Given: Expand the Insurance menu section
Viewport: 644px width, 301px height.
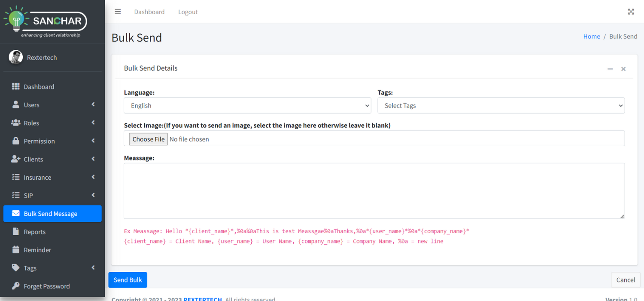Looking at the screenshot, I should point(52,177).
